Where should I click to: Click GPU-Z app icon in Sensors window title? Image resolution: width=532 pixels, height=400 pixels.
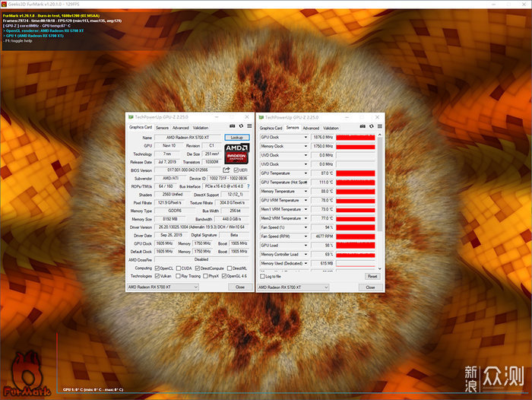coord(261,117)
